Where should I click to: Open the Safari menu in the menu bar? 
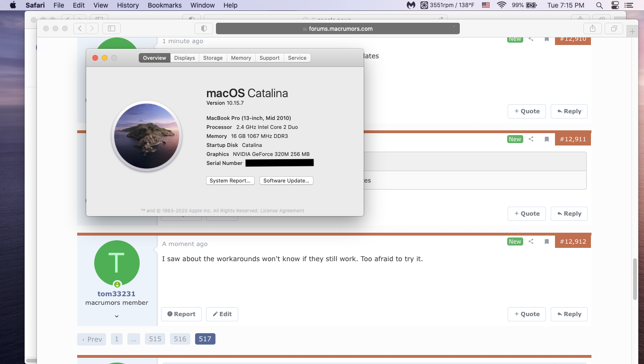point(35,5)
